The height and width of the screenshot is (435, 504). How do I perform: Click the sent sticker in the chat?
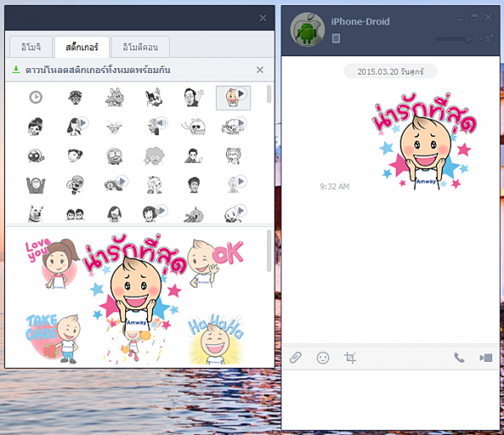pyautogui.click(x=424, y=141)
